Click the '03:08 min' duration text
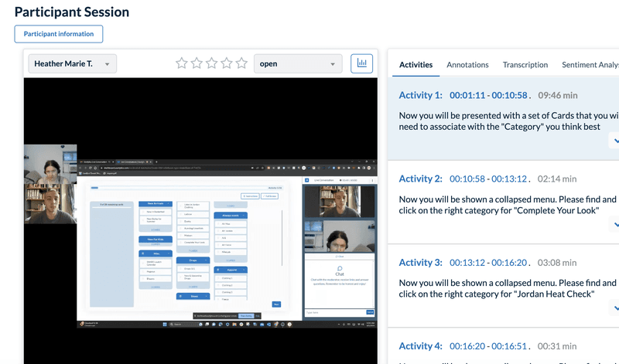Image resolution: width=619 pixels, height=364 pixels. point(557,262)
